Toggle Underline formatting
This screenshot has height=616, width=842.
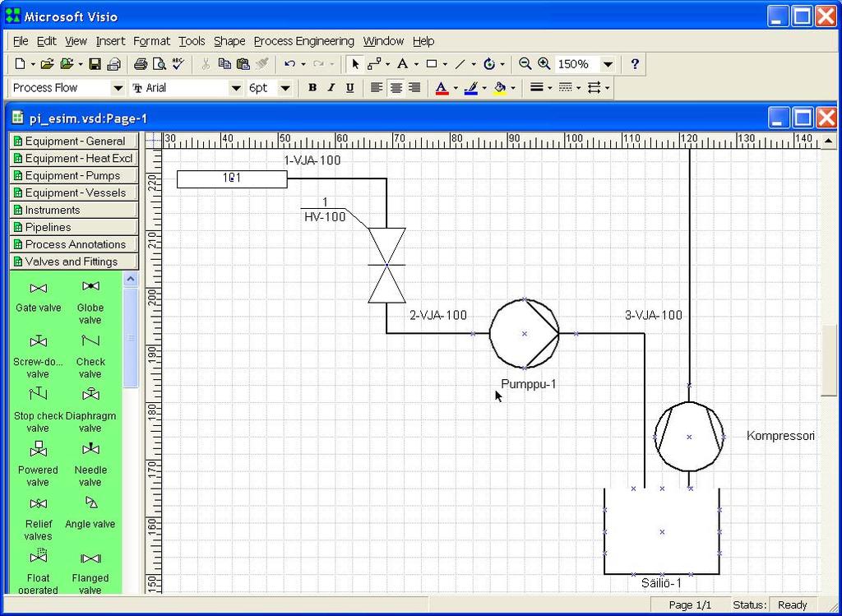coord(349,88)
